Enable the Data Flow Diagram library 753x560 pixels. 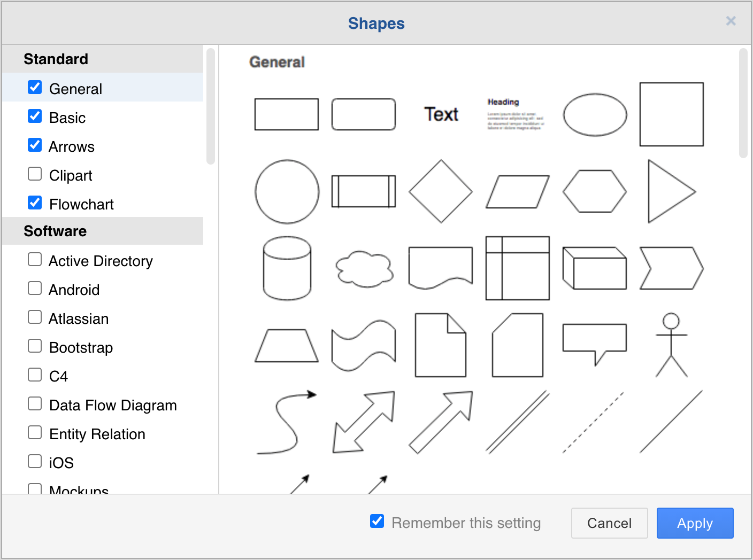pyautogui.click(x=34, y=403)
